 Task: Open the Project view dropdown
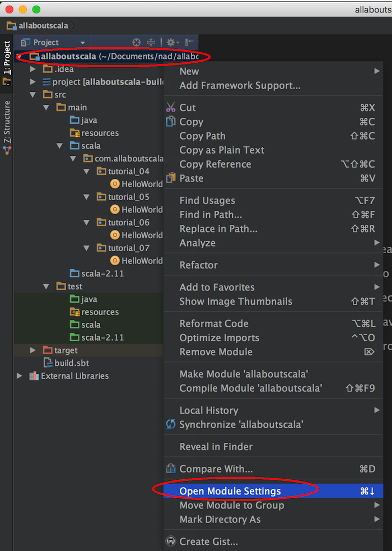tap(82, 43)
